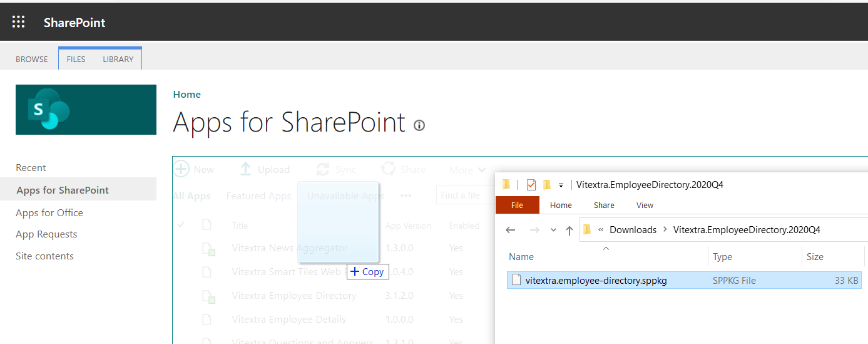
Task: Switch to the BROWSE ribbon tab
Action: pos(32,59)
